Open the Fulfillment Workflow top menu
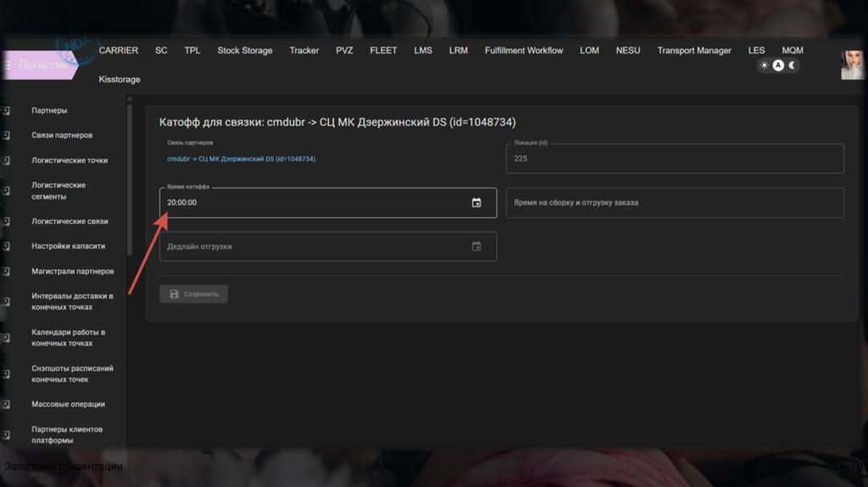The image size is (868, 487). pos(523,51)
